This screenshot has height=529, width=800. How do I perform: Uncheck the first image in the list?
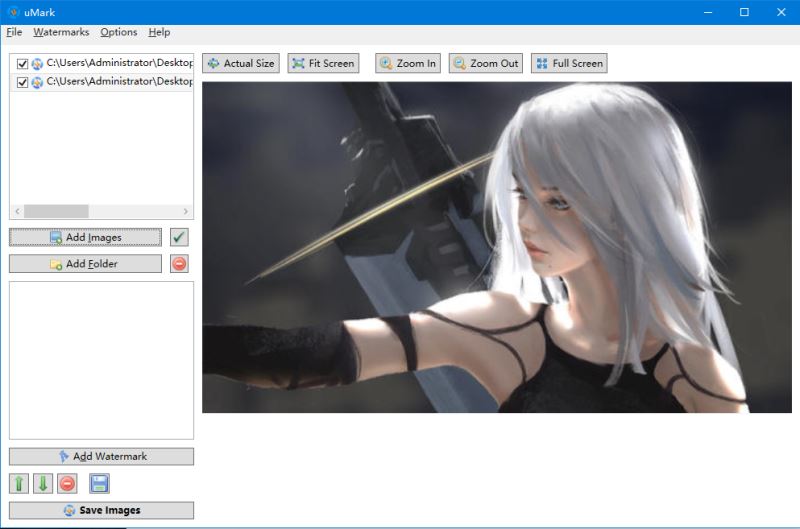pyautogui.click(x=22, y=64)
